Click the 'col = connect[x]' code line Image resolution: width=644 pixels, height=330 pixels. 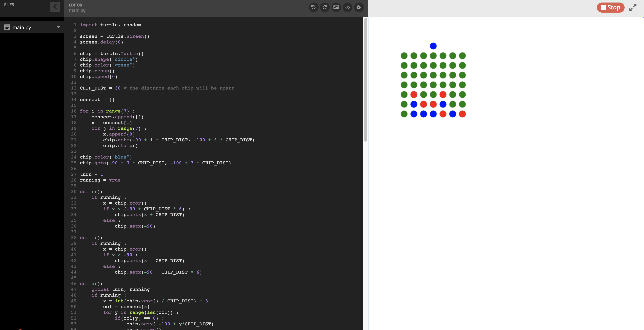click(x=126, y=306)
